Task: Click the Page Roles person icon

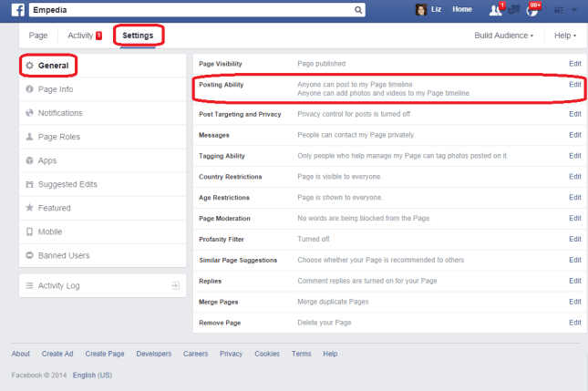Action: click(x=29, y=137)
